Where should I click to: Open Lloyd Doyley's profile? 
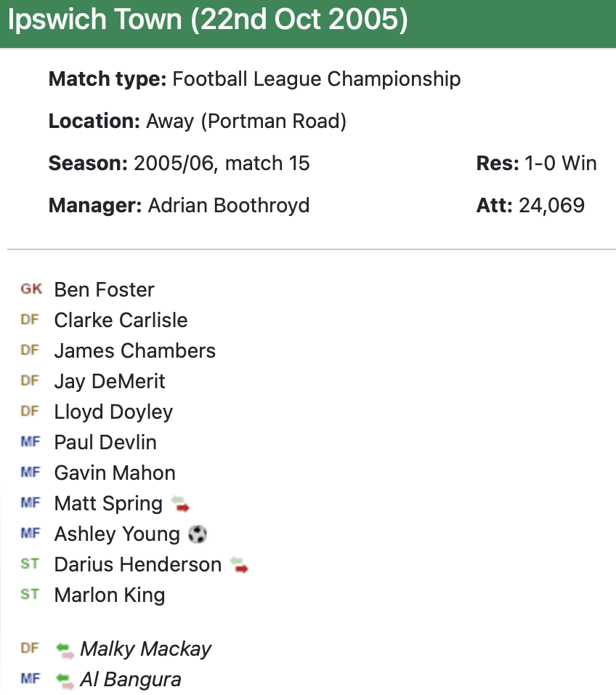113,411
